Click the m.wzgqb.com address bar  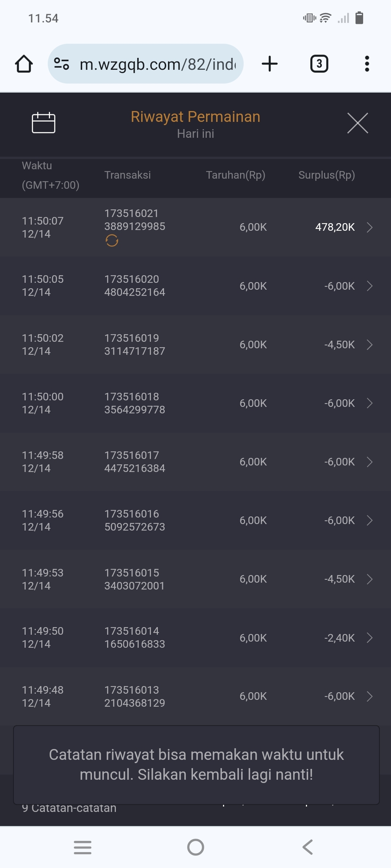(x=157, y=64)
